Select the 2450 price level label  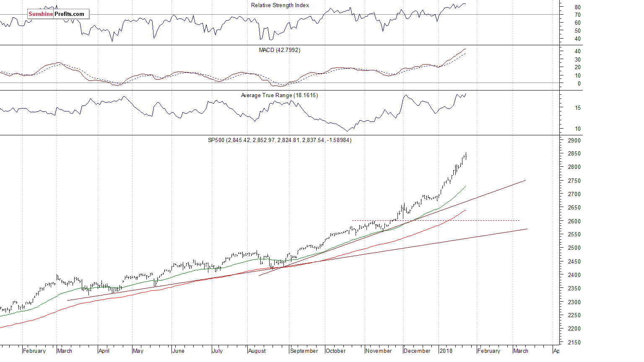575,262
